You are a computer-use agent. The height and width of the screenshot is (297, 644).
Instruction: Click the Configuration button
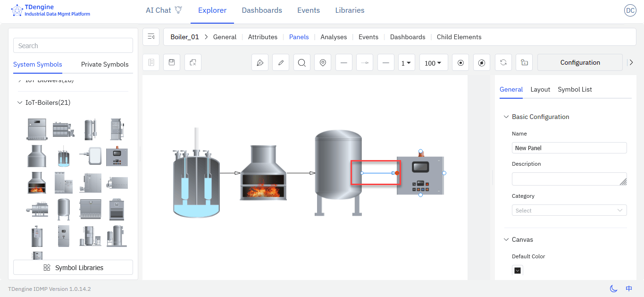pyautogui.click(x=580, y=62)
